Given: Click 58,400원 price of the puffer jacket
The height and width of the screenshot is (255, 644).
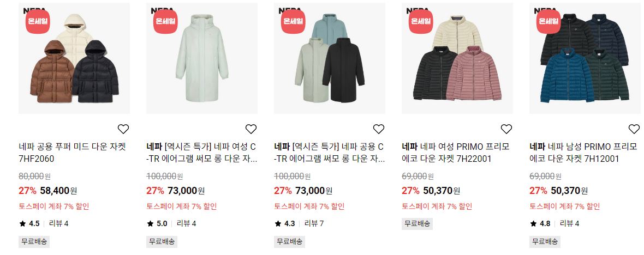Looking at the screenshot, I should click(58, 191).
